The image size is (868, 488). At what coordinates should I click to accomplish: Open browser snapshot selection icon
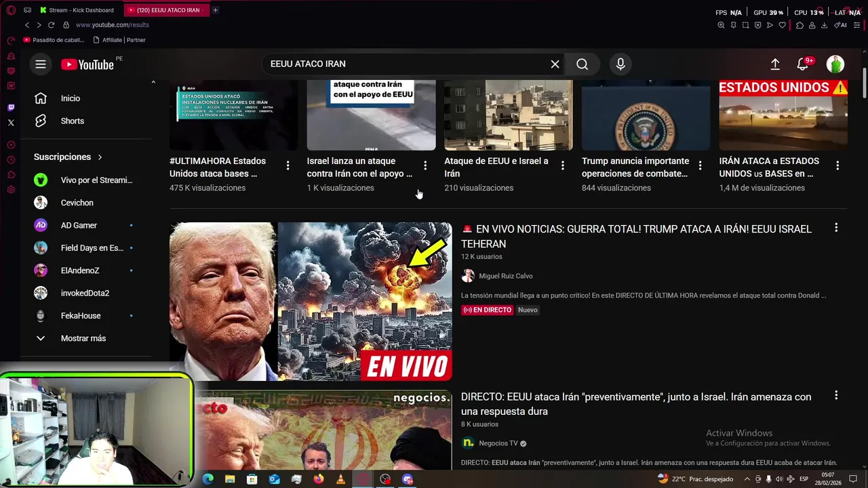click(745, 25)
